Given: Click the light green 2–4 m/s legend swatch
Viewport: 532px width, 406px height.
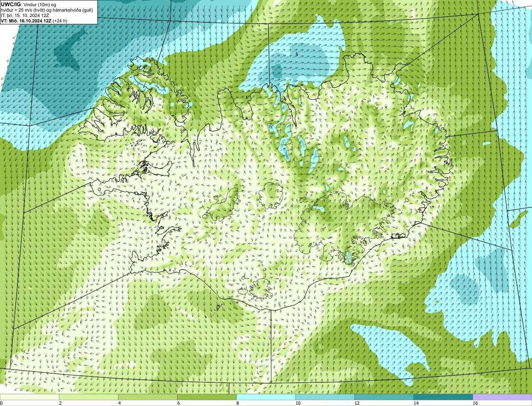Looking at the screenshot, I should tap(89, 397).
